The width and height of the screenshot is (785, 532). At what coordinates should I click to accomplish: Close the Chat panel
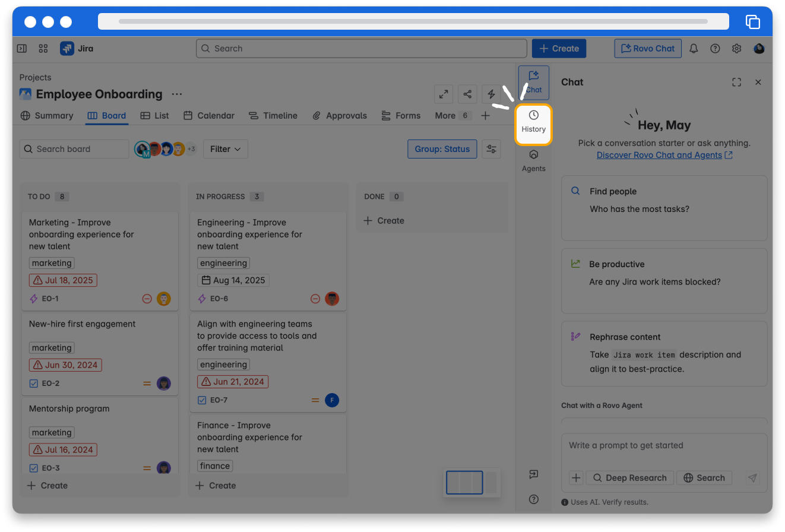coord(758,83)
